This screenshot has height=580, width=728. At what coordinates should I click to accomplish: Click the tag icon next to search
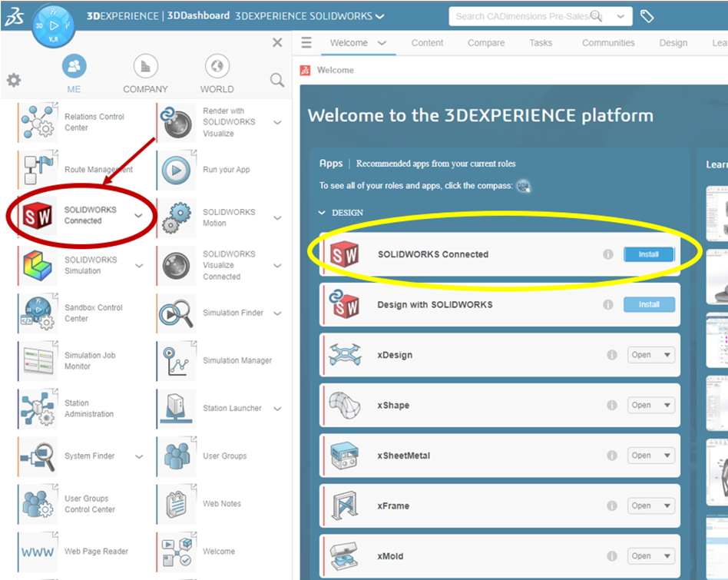pos(647,16)
